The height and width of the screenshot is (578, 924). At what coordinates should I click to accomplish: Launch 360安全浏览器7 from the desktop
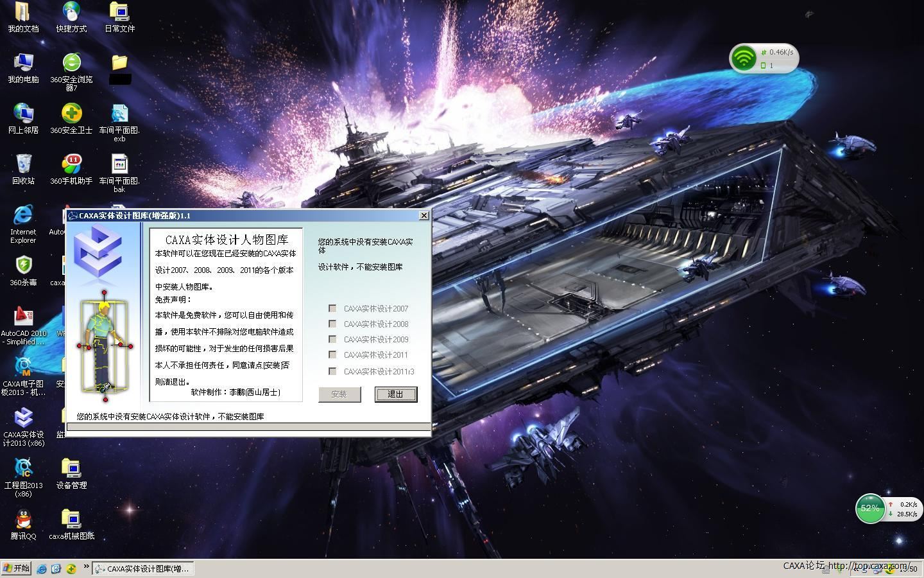[71, 72]
